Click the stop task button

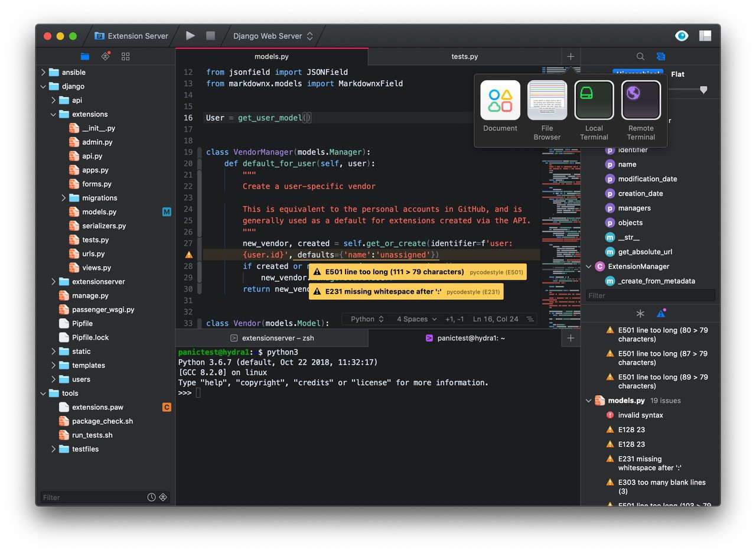click(x=210, y=35)
